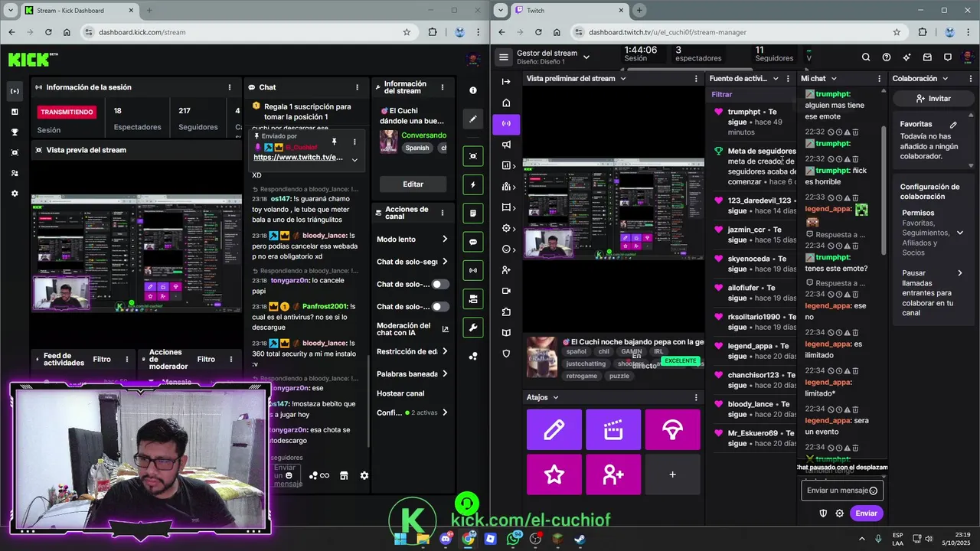Open Discord from the taskbar

[446, 539]
